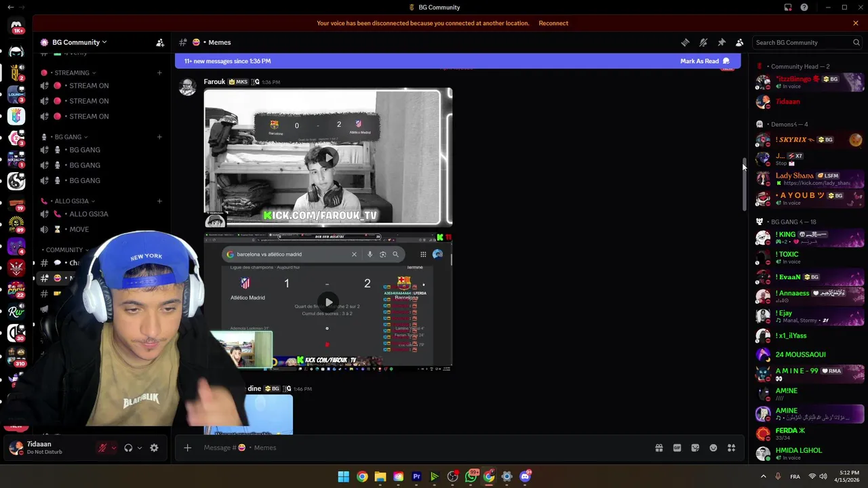Viewport: 868px width, 488px height.
Task: Click the search magnifier icon
Action: (856, 42)
